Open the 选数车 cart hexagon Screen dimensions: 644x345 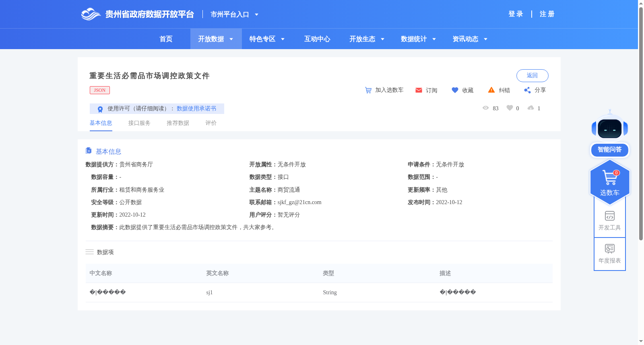(x=610, y=182)
